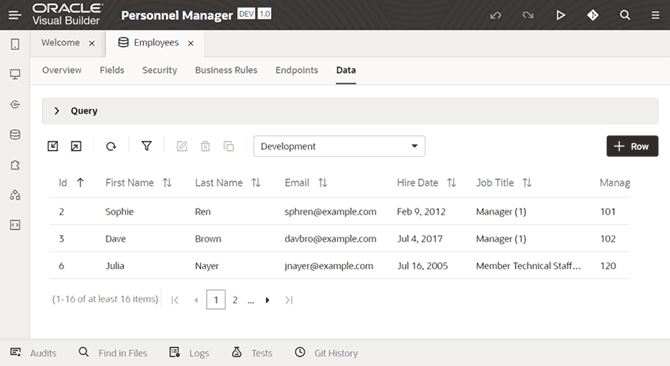Viewport: 670px width, 366px height.
Task: Go to page 2
Action: pos(235,300)
